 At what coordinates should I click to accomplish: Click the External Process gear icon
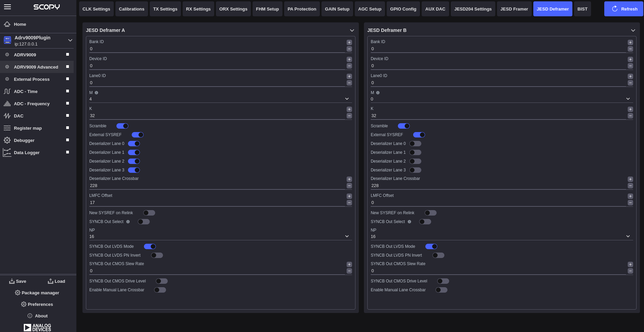click(7, 79)
